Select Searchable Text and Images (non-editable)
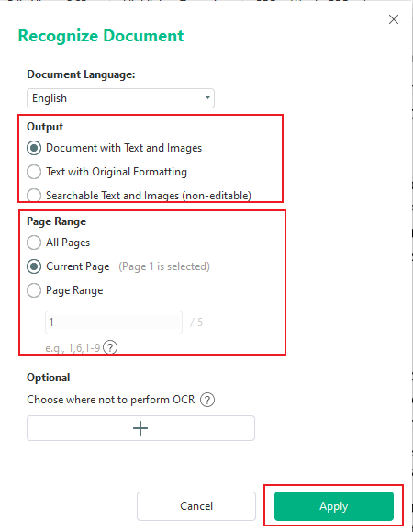Image resolution: width=413 pixels, height=532 pixels. coord(34,196)
